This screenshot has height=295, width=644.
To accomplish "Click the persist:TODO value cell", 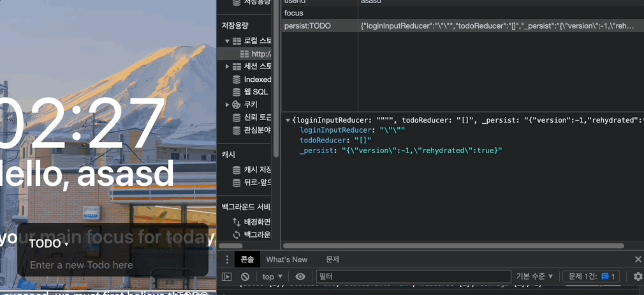I will (501, 26).
